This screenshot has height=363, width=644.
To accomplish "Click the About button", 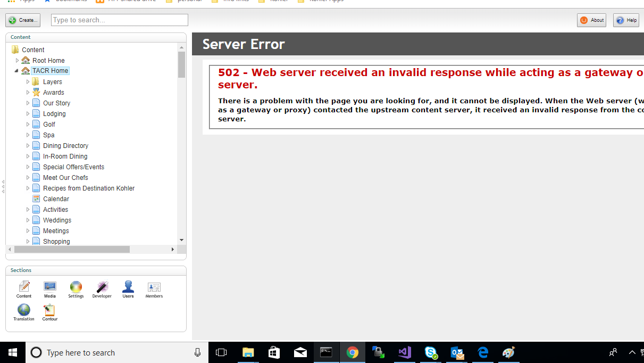I will pyautogui.click(x=591, y=20).
